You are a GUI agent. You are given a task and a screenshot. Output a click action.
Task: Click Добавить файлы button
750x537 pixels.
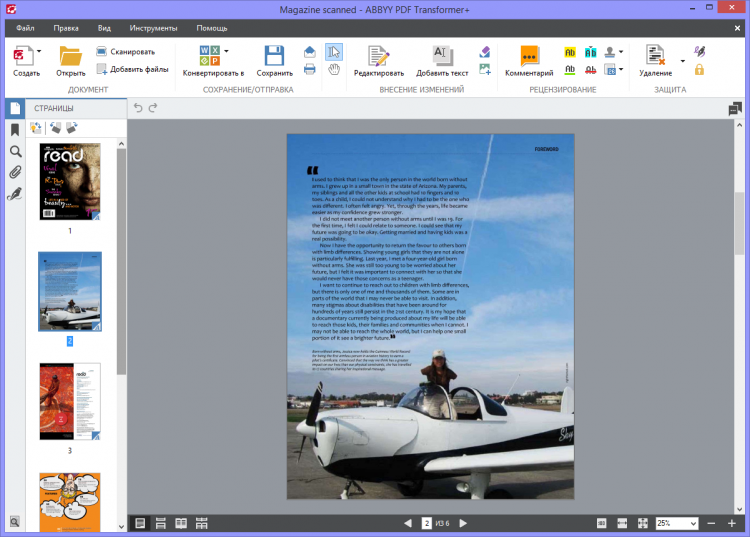pos(132,69)
